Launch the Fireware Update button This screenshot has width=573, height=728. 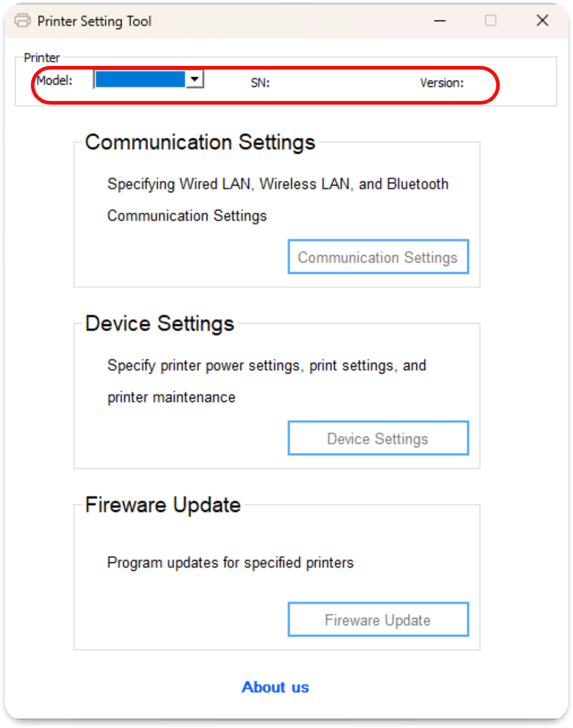click(378, 620)
